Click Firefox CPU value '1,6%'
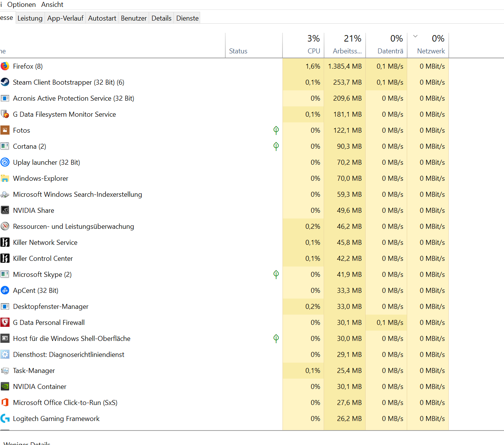The image size is (504, 445). click(313, 66)
